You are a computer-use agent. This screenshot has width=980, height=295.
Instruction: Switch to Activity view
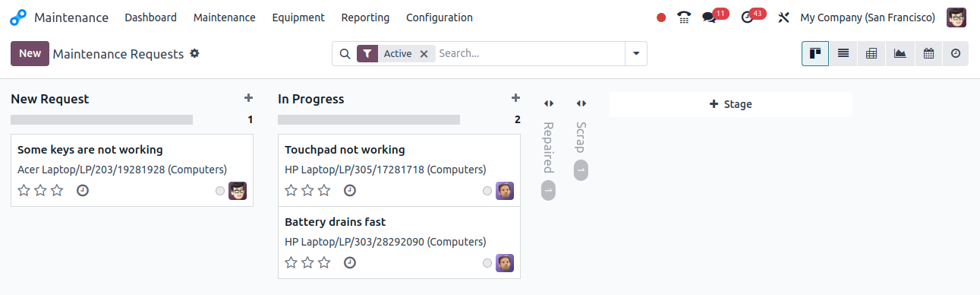pyautogui.click(x=956, y=54)
